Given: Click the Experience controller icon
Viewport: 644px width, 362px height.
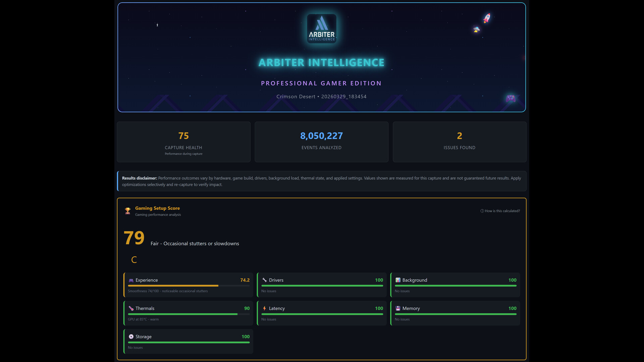Looking at the screenshot, I should 131,280.
